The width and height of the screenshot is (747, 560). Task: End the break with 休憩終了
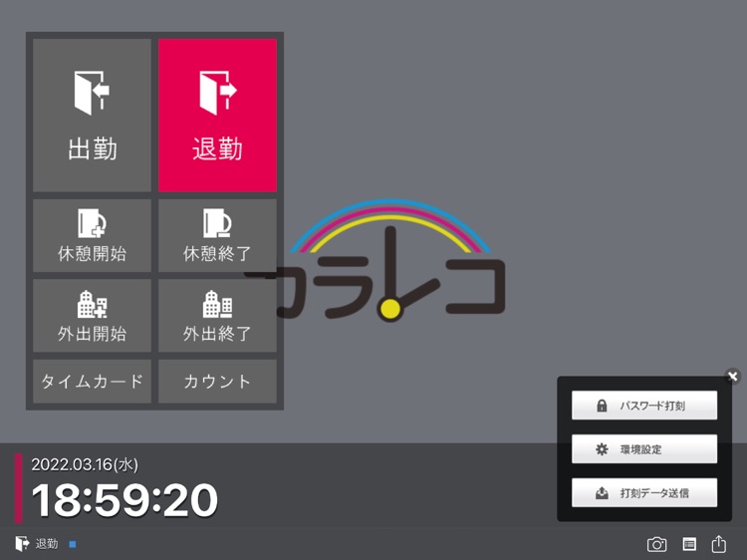click(218, 235)
